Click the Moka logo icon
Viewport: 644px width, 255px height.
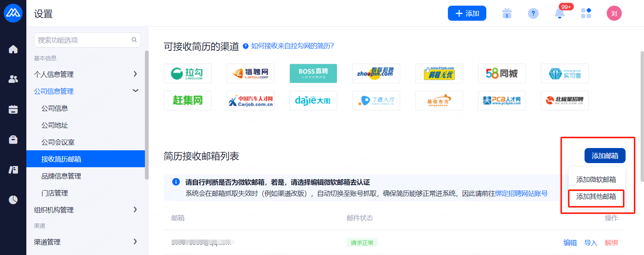tap(13, 13)
